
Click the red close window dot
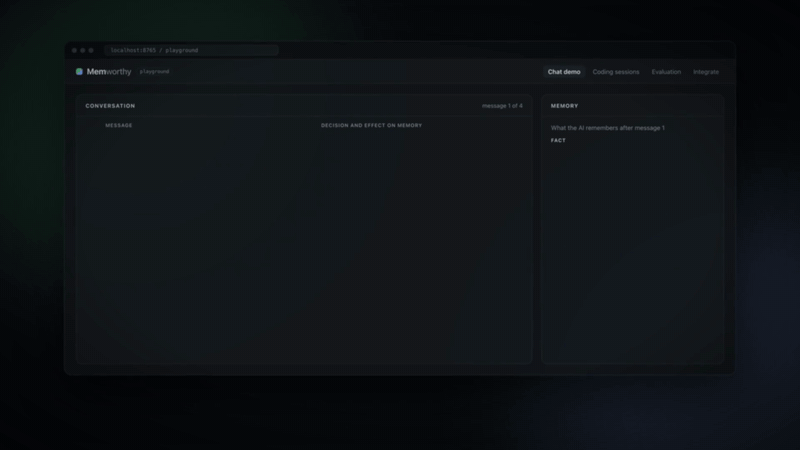[x=74, y=50]
